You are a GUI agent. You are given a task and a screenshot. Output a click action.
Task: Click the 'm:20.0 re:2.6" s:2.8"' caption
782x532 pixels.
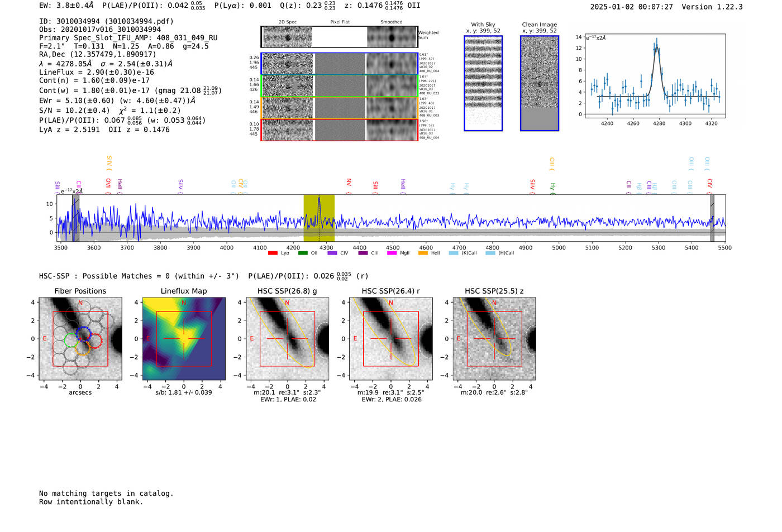point(494,392)
